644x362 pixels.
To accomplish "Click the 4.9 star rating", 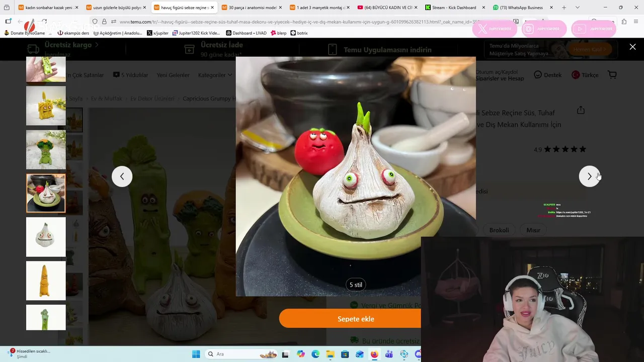I will (560, 149).
